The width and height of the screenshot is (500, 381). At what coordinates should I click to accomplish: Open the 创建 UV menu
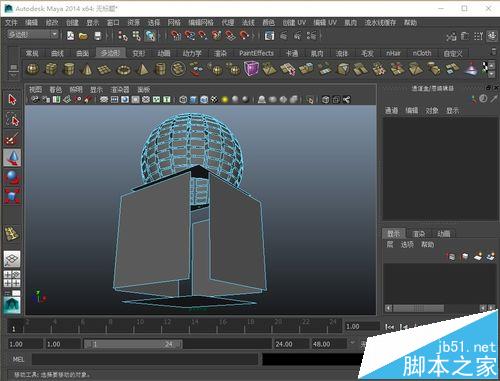tap(294, 23)
